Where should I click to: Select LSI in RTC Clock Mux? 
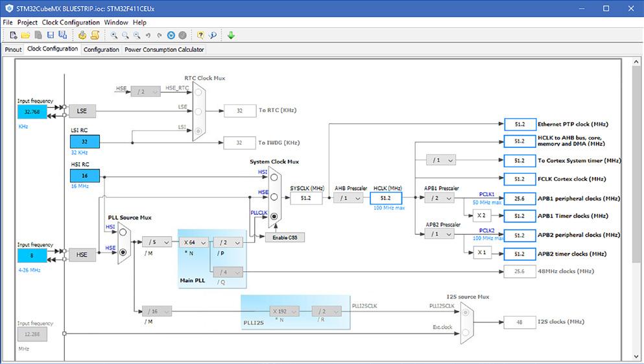pyautogui.click(x=198, y=131)
